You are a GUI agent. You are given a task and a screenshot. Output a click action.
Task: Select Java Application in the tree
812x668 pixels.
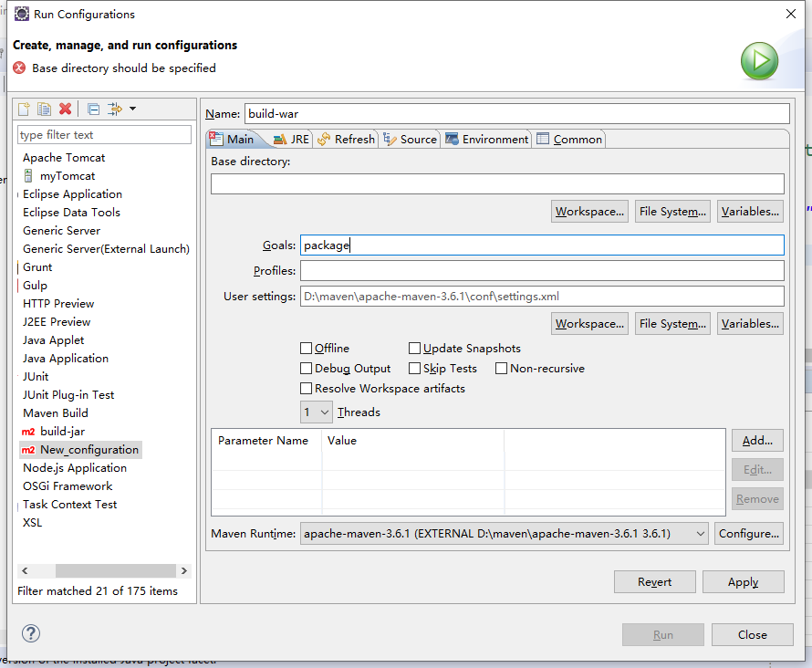click(66, 359)
